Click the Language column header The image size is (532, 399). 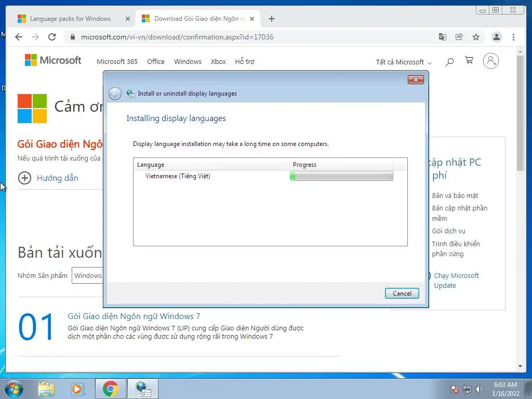coord(211,165)
